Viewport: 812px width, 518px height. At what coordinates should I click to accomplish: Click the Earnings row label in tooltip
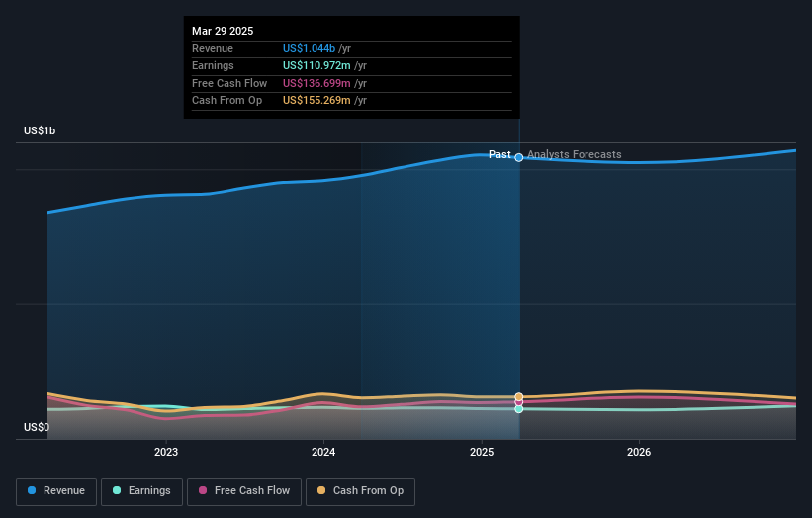[x=213, y=65]
